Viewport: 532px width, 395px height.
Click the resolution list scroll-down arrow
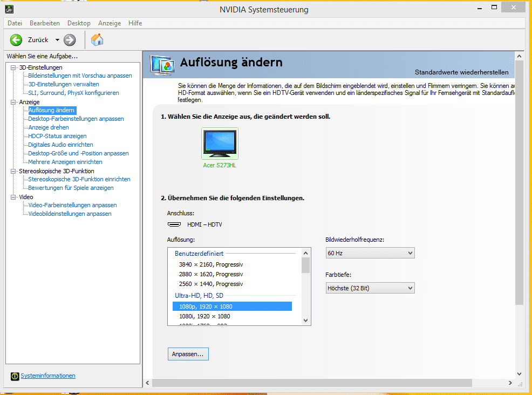click(x=306, y=321)
